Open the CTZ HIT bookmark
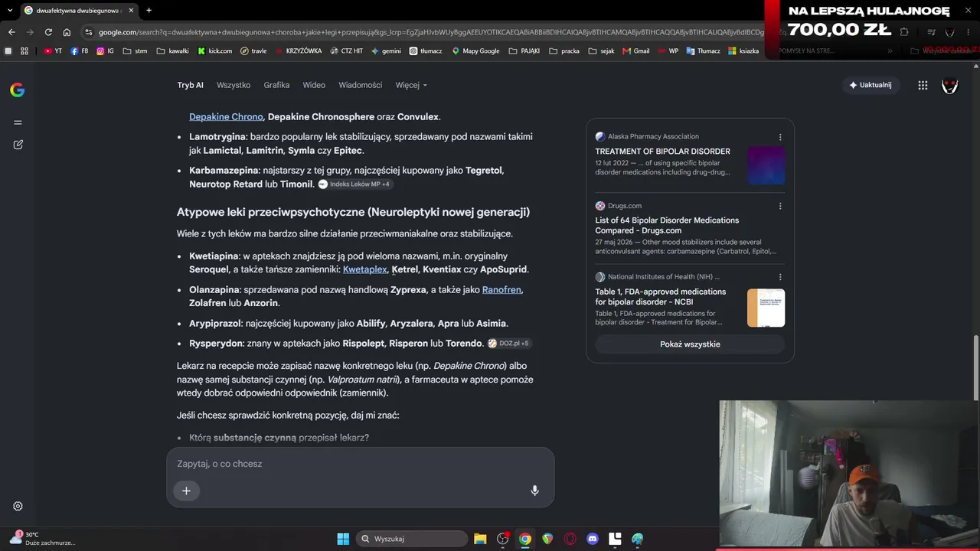 [x=346, y=51]
